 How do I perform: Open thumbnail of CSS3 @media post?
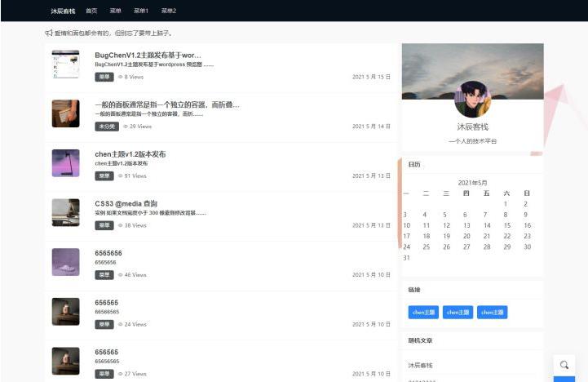click(65, 213)
